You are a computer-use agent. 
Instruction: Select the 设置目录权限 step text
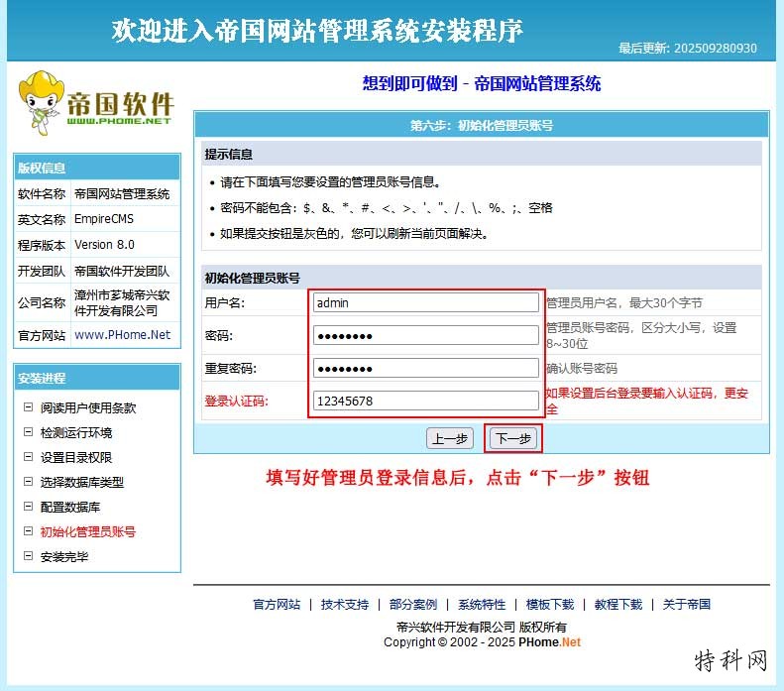coord(76,457)
